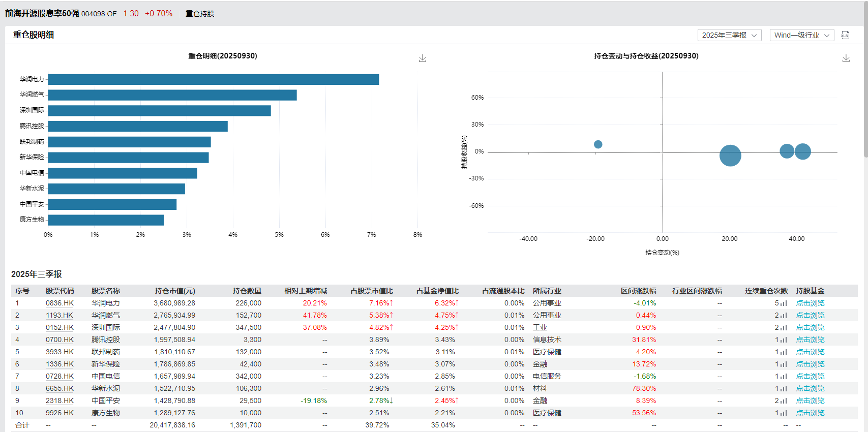Open the stock code link 1193.HK

pyautogui.click(x=59, y=316)
